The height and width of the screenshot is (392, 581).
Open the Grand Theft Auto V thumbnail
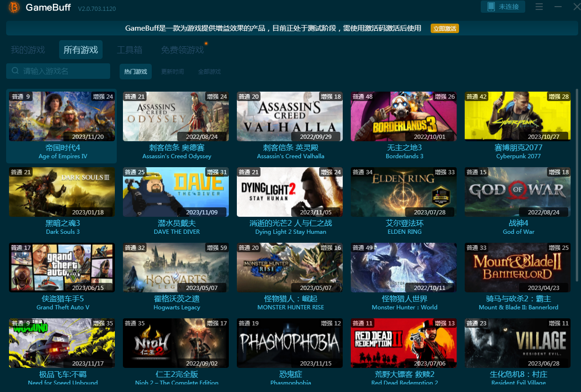62,267
